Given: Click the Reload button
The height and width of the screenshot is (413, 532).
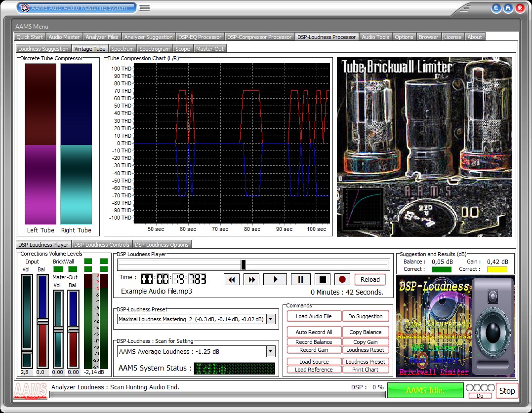Looking at the screenshot, I should [370, 279].
